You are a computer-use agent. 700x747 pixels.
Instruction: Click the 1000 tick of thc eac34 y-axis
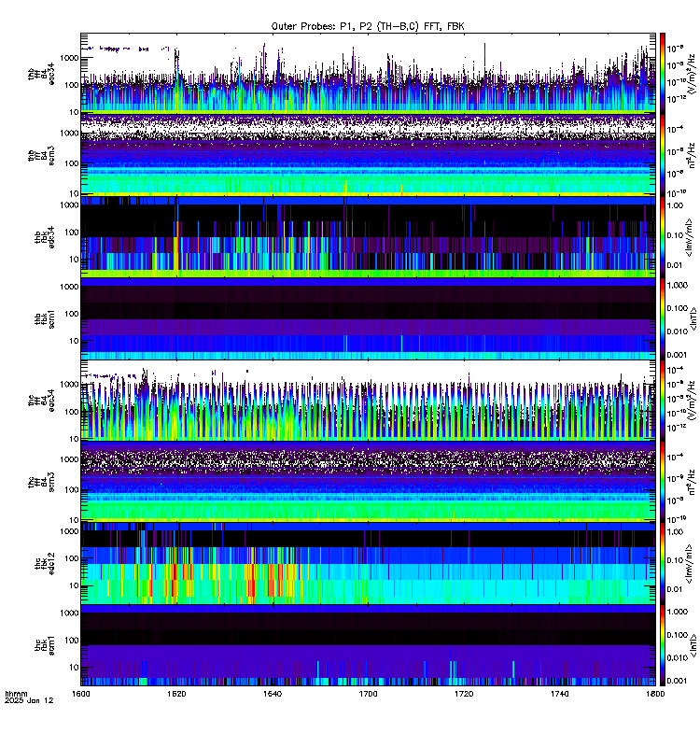pos(69,385)
